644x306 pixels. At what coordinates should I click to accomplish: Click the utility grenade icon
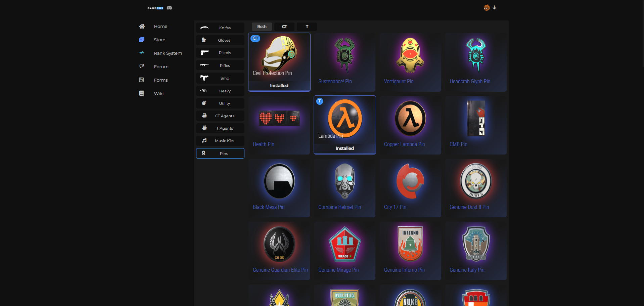click(x=204, y=103)
